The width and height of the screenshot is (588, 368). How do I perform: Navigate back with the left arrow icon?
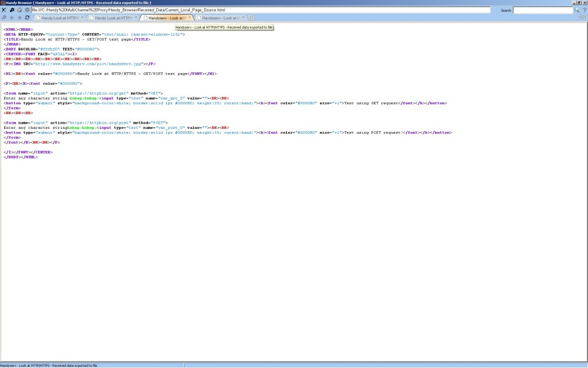(12, 18)
